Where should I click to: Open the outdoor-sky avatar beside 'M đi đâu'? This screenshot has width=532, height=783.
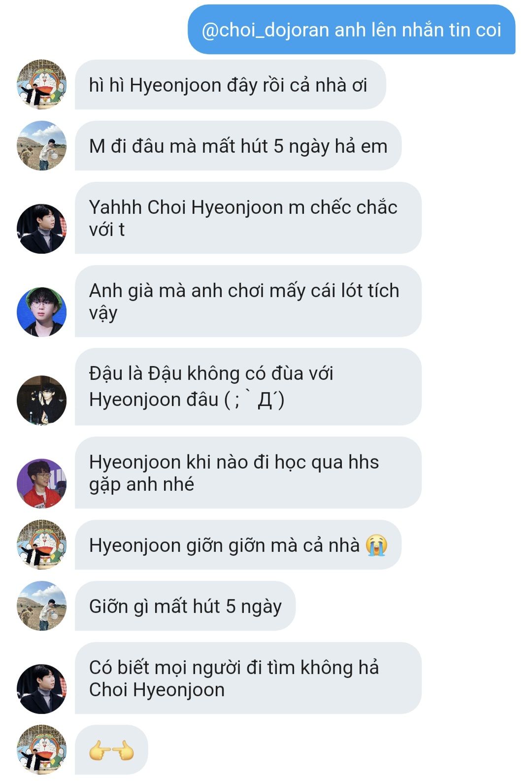pos(41,146)
